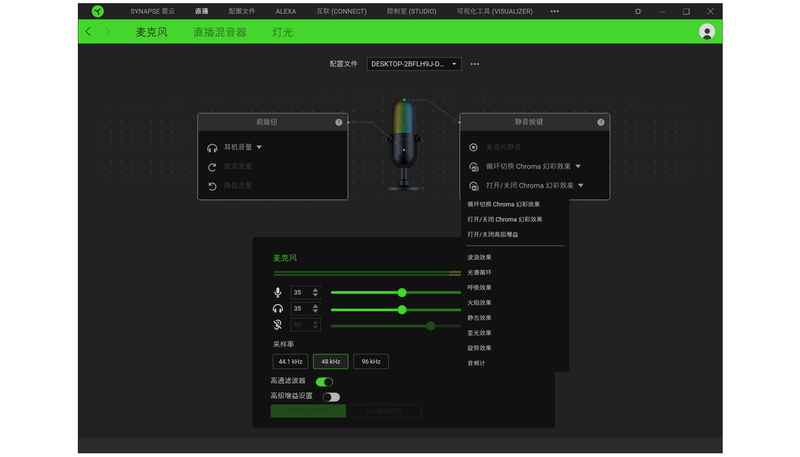
Task: Open 控制室 (STUDIO) menu
Action: tap(412, 11)
